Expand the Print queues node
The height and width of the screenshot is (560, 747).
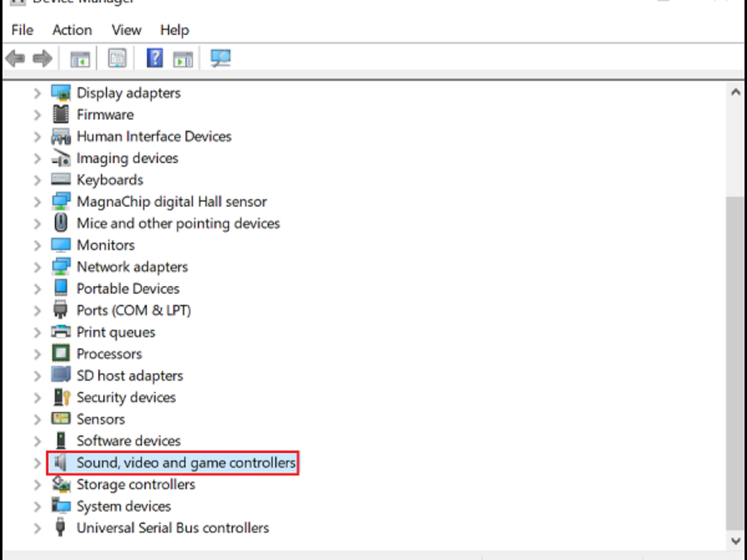(37, 332)
